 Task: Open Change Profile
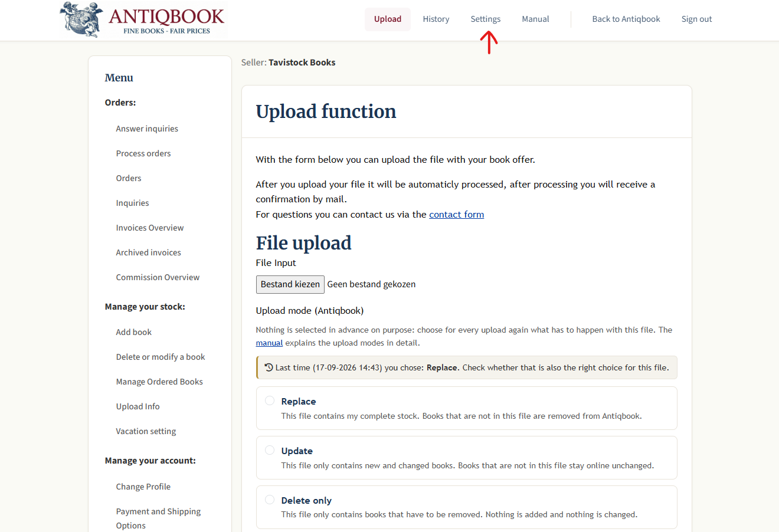click(x=143, y=487)
